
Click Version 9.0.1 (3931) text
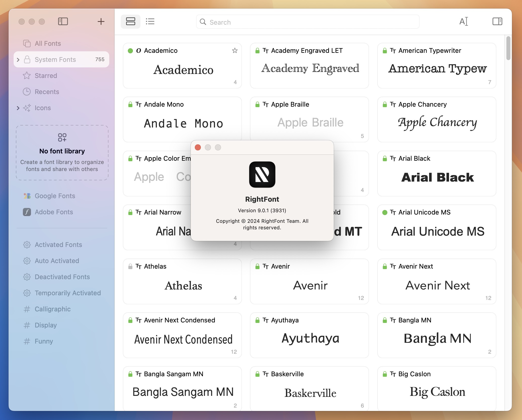tap(262, 211)
